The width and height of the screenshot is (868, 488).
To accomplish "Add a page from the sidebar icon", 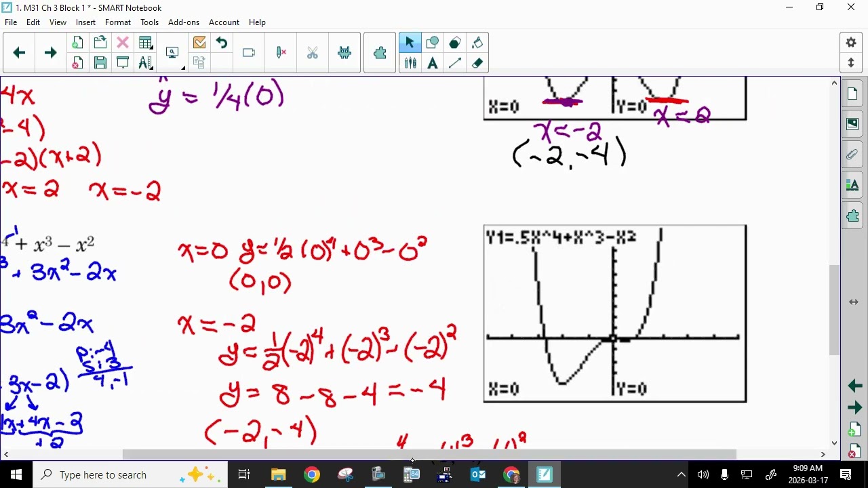I will point(854,430).
